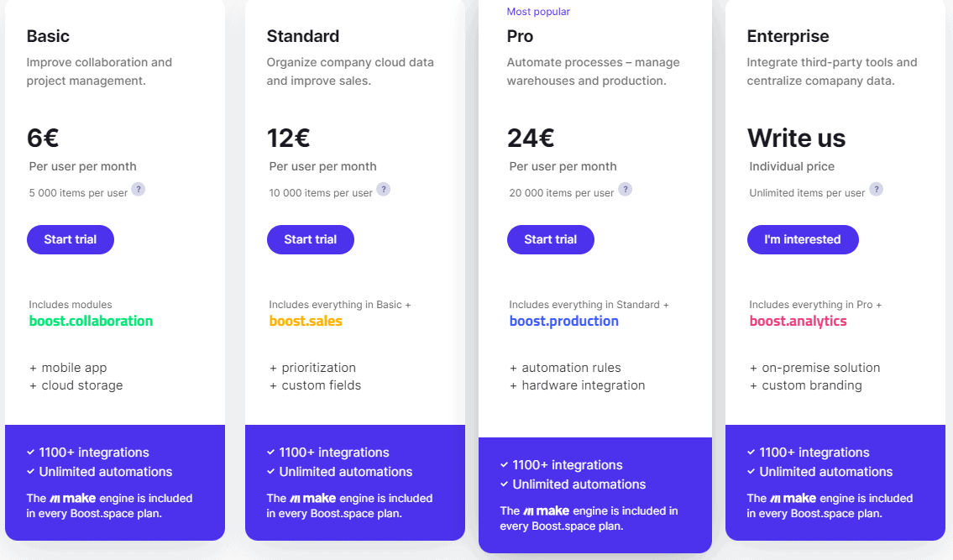Screen dimensions: 953x560
Task: Open the boost.sales module link
Action: point(306,321)
